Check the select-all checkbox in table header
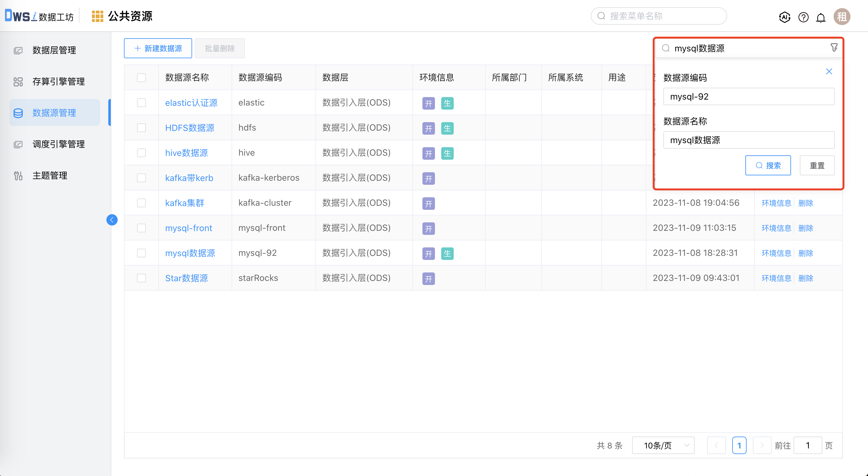The width and height of the screenshot is (868, 476). tap(141, 78)
